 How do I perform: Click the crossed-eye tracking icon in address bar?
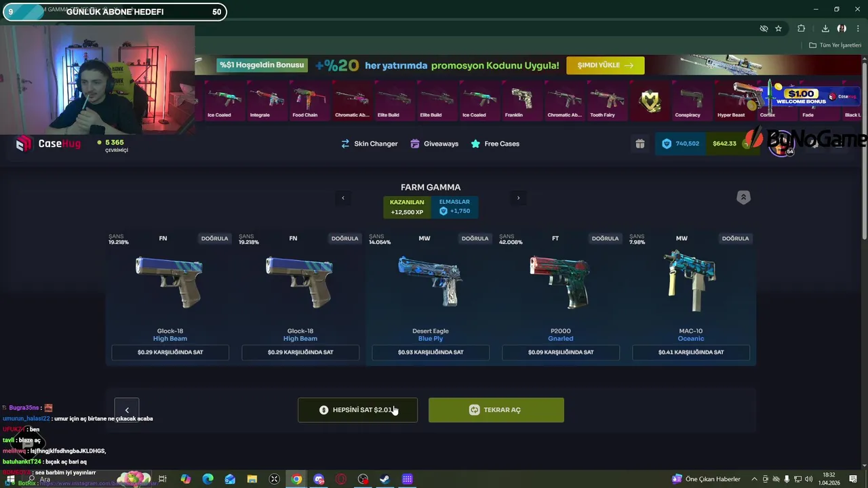(764, 28)
